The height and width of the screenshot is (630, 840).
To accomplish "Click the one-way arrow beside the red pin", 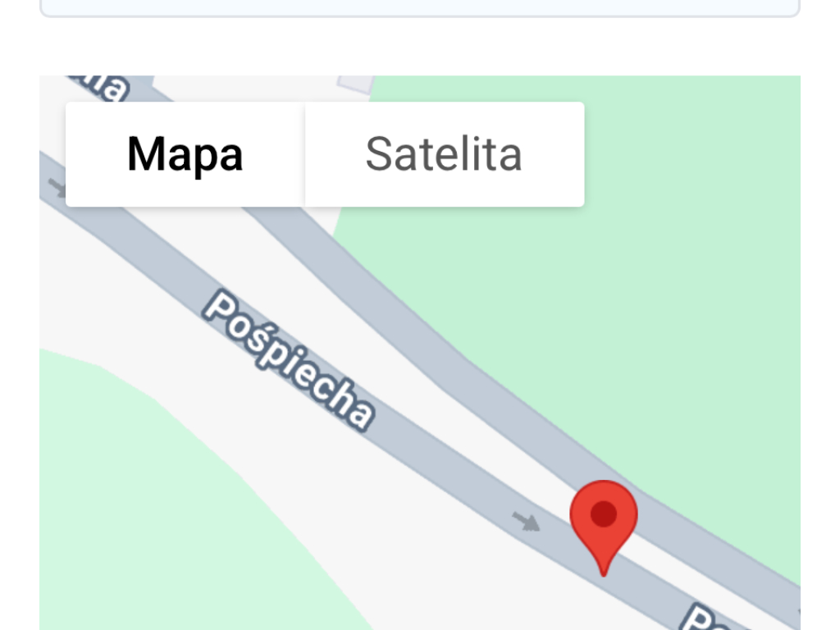I will [526, 521].
